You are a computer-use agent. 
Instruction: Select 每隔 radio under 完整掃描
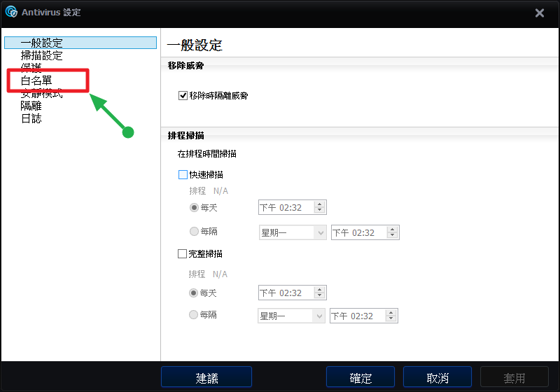click(x=193, y=315)
